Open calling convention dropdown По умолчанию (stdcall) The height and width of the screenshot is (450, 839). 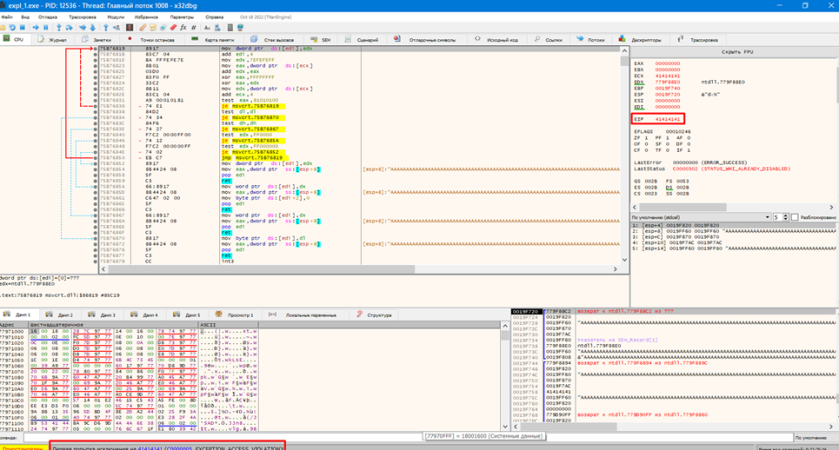click(x=700, y=217)
